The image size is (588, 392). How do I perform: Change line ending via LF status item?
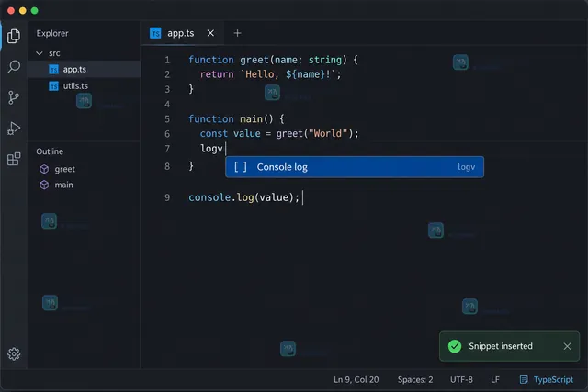coord(495,380)
